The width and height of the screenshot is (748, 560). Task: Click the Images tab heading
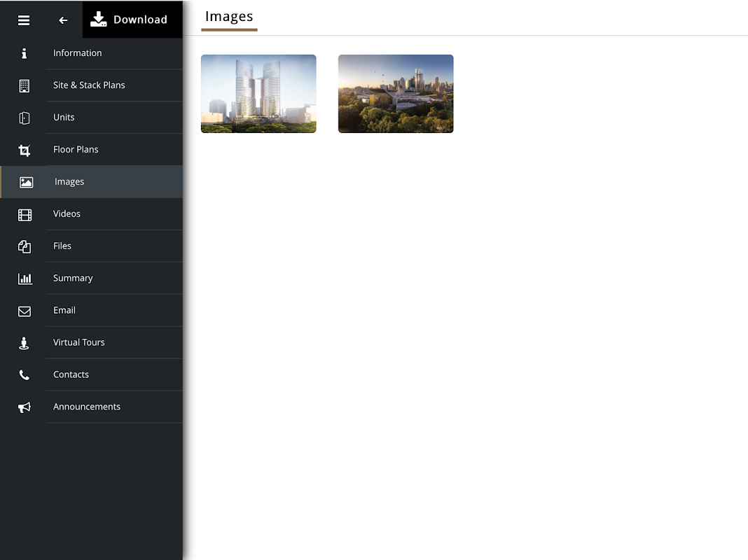(x=229, y=17)
